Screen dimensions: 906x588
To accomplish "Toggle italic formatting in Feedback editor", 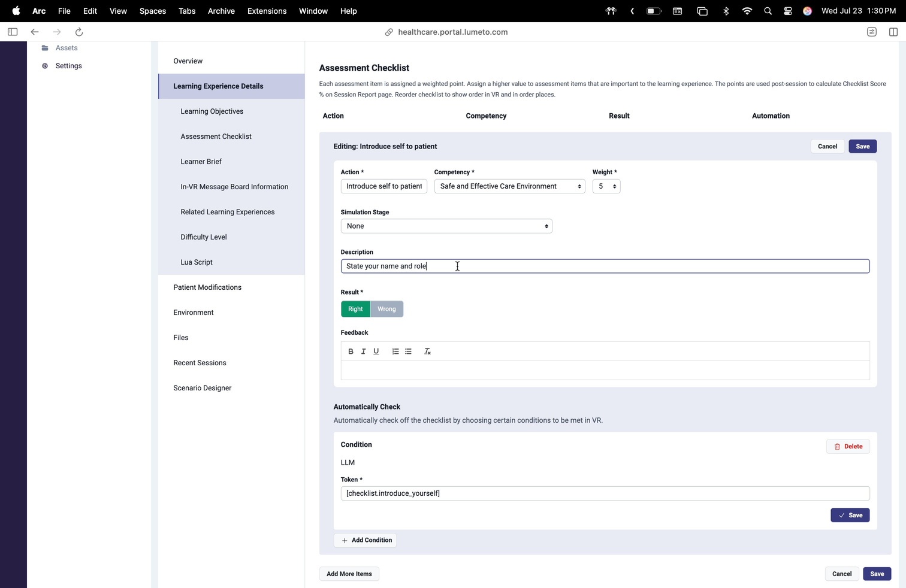I will coord(363,351).
